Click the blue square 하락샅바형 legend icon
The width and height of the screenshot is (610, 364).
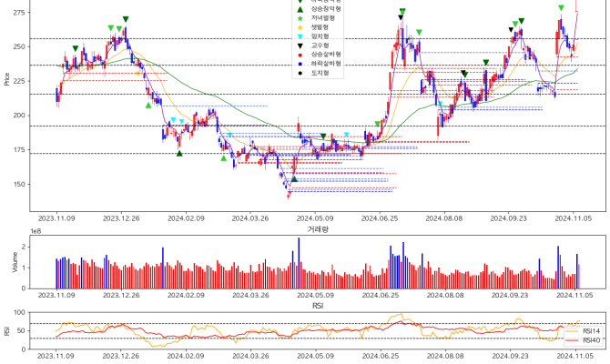[x=300, y=64]
